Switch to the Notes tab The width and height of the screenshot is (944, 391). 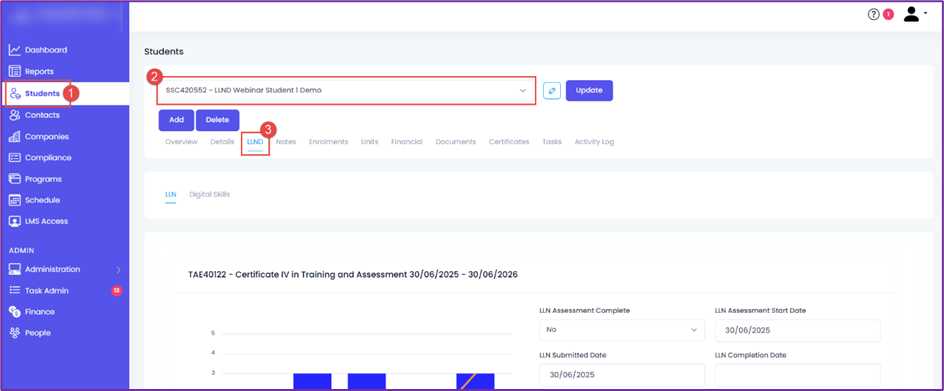(x=286, y=142)
